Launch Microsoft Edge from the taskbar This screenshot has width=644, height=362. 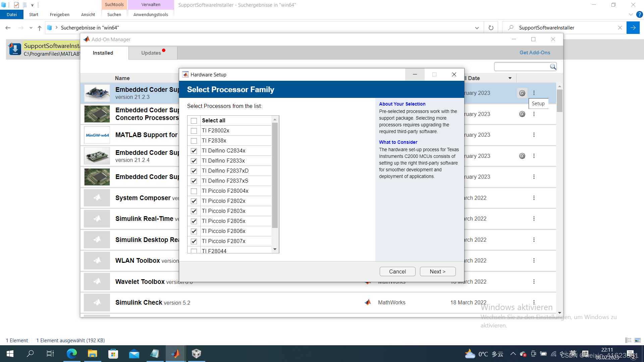pyautogui.click(x=71, y=354)
